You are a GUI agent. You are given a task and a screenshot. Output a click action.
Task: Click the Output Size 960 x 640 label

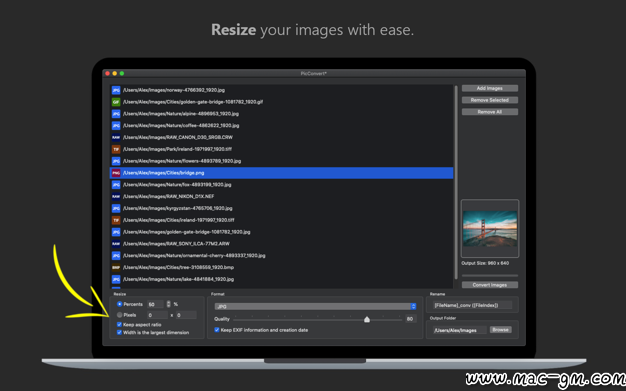point(485,263)
